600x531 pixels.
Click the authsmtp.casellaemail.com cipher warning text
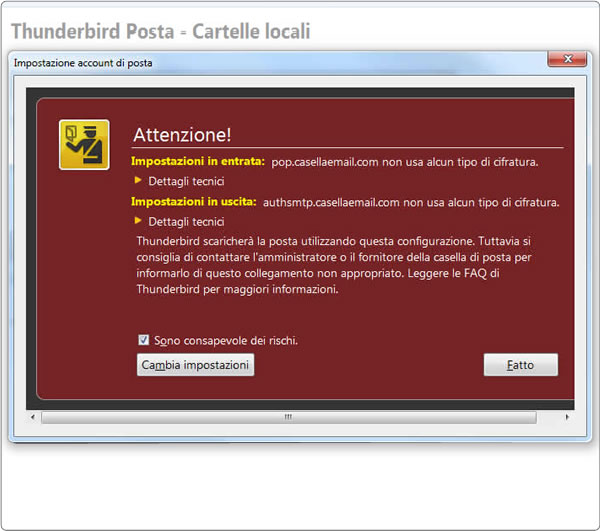[x=411, y=202]
